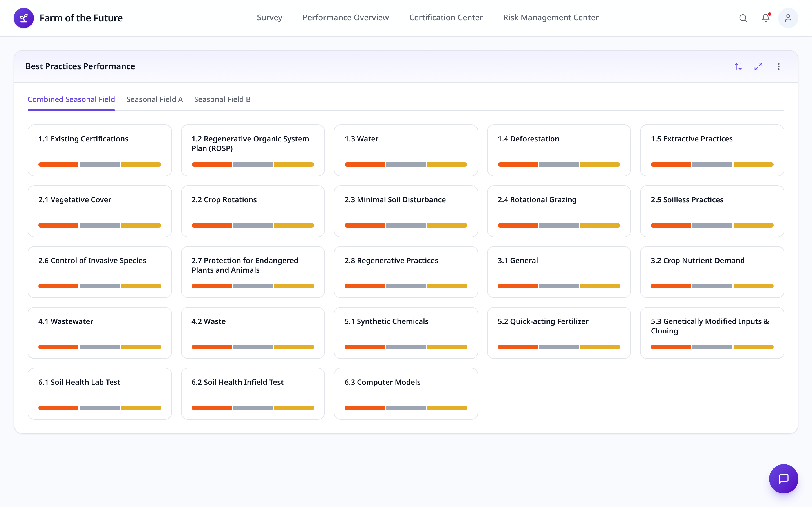Select the 6.3 Computer Models card
This screenshot has width=812, height=507.
click(406, 394)
